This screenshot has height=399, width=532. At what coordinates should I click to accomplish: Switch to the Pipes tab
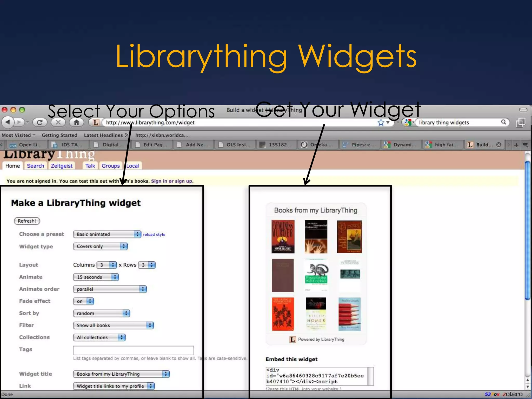(x=360, y=145)
